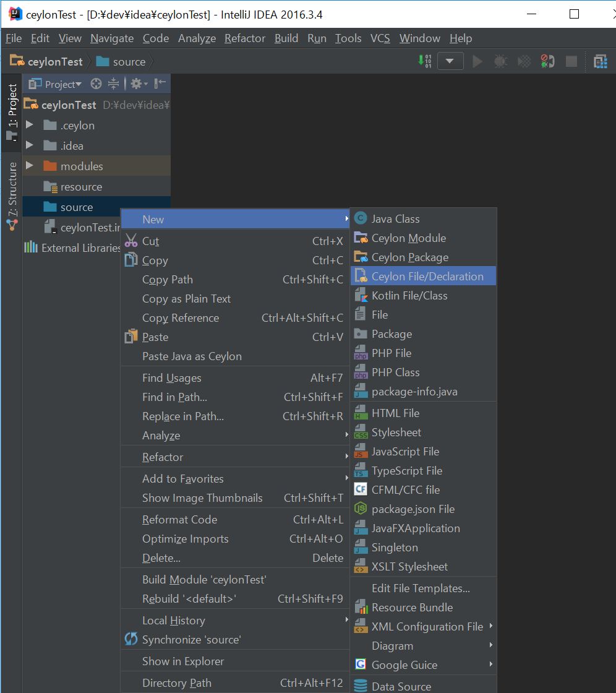Image resolution: width=616 pixels, height=693 pixels.
Task: Expand the Analyze submenu
Action: (235, 436)
